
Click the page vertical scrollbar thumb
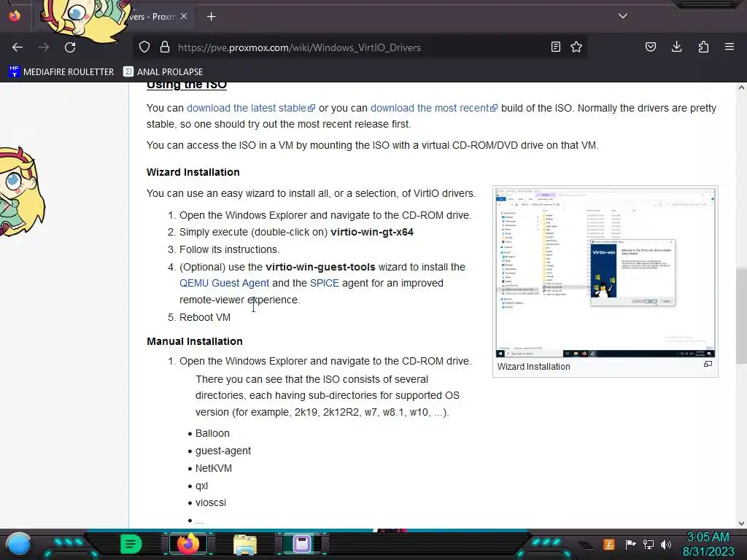(x=741, y=315)
